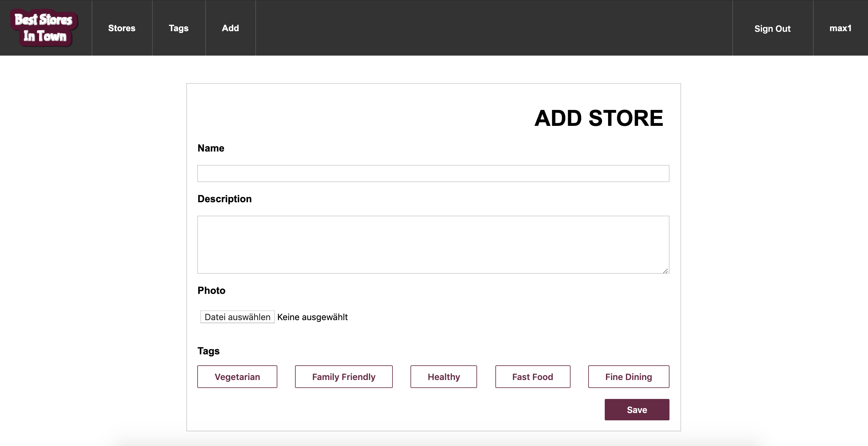Screen dimensions: 868x446
Task: Select the Add navigation icon
Action: click(x=230, y=28)
